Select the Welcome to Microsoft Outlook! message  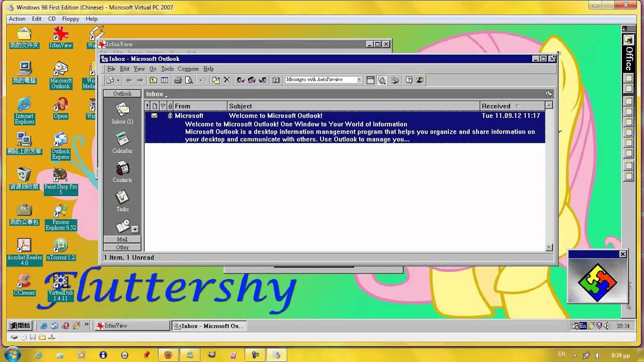[x=345, y=127]
